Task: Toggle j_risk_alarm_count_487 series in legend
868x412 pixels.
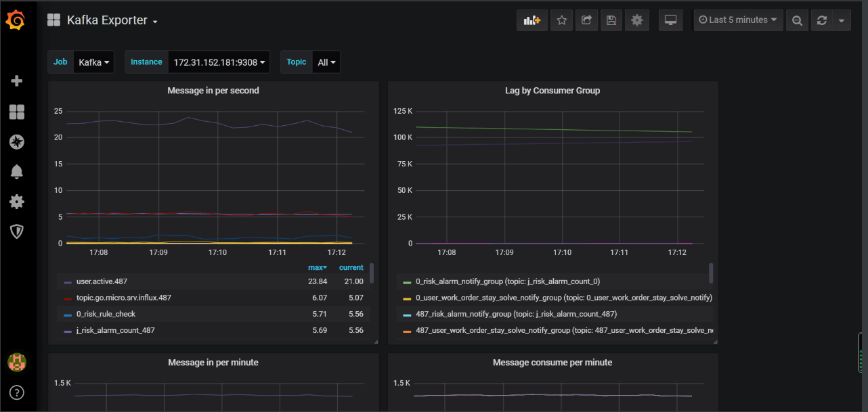Action: (x=116, y=330)
